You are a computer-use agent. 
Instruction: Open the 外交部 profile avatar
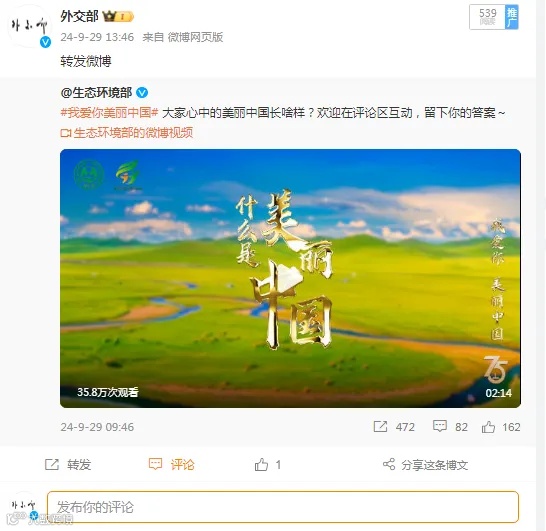click(29, 26)
